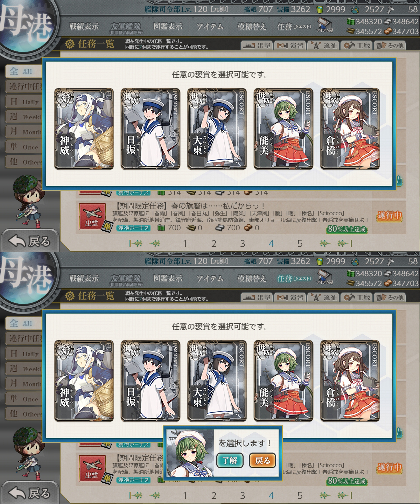
Task: Go to page 5 in upper frame pagination
Action: click(300, 244)
